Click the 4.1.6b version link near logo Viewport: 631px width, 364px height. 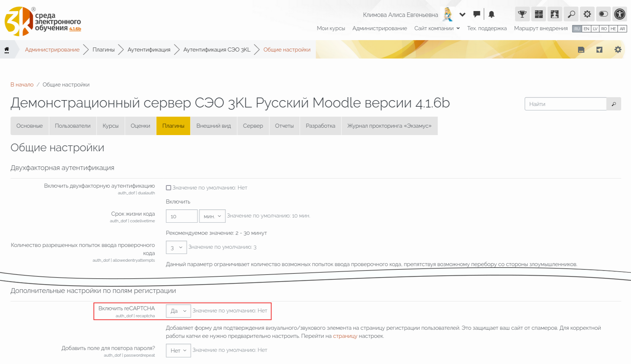pyautogui.click(x=75, y=29)
